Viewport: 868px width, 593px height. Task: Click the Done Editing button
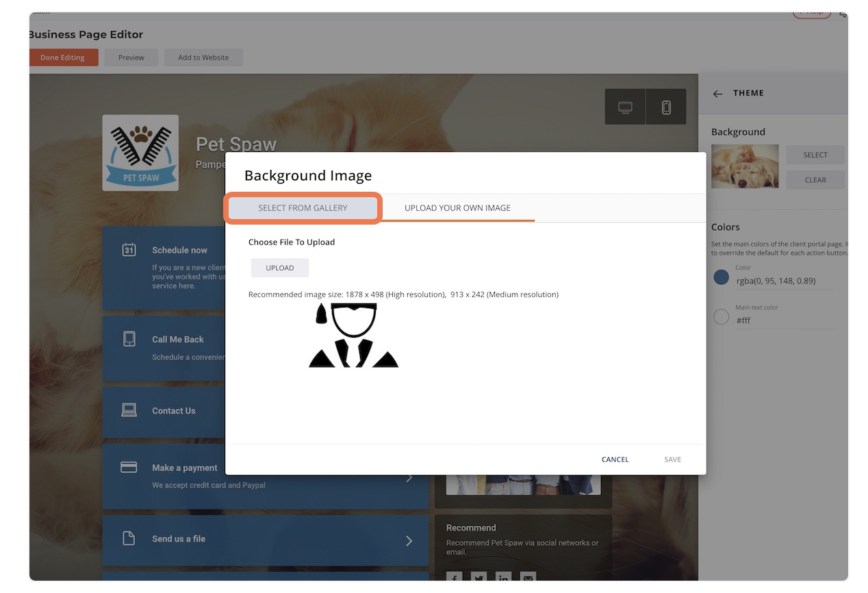(64, 58)
